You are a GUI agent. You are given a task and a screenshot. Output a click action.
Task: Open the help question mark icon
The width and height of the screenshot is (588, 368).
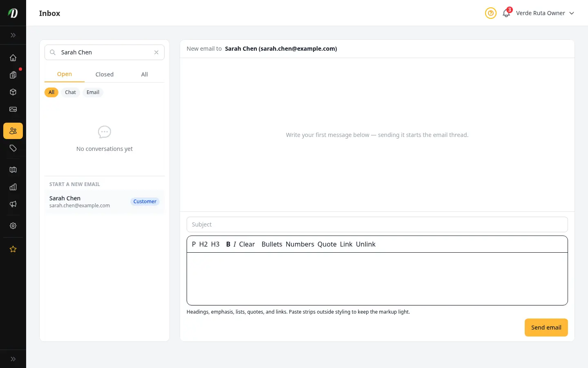pos(491,13)
